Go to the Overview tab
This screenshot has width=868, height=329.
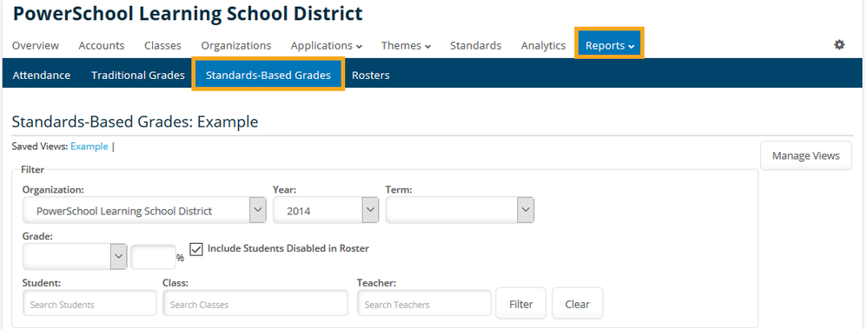[36, 46]
